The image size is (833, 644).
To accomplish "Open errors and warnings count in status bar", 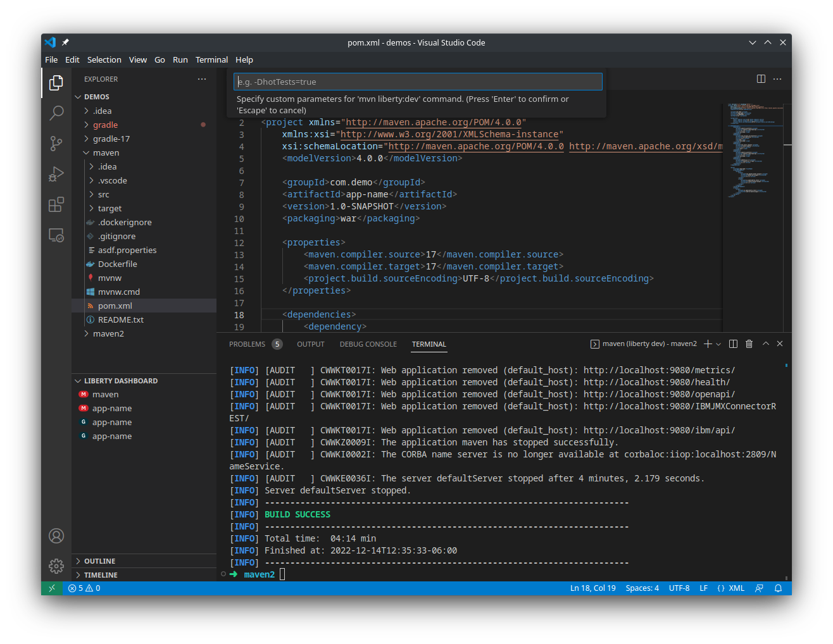I will (84, 588).
